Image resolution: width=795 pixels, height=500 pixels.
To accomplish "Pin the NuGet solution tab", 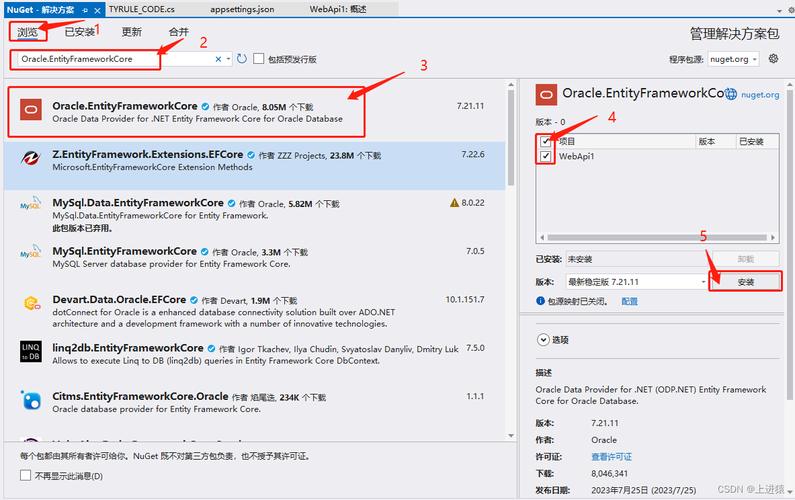I will tap(85, 10).
